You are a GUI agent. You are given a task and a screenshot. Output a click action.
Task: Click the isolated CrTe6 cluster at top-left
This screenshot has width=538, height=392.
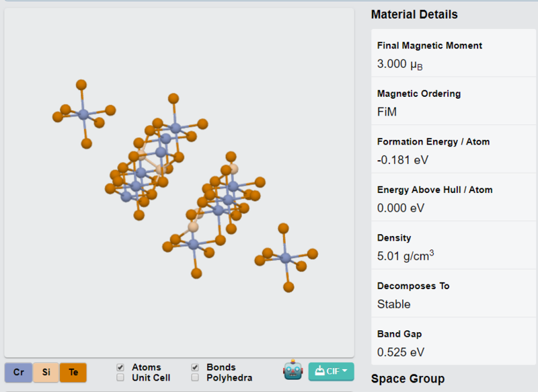(x=83, y=114)
